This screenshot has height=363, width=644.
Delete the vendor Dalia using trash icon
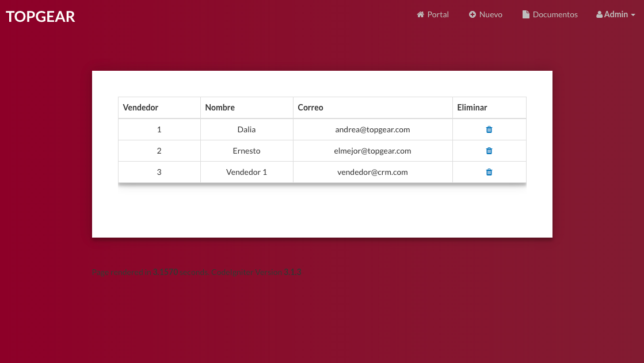489,129
